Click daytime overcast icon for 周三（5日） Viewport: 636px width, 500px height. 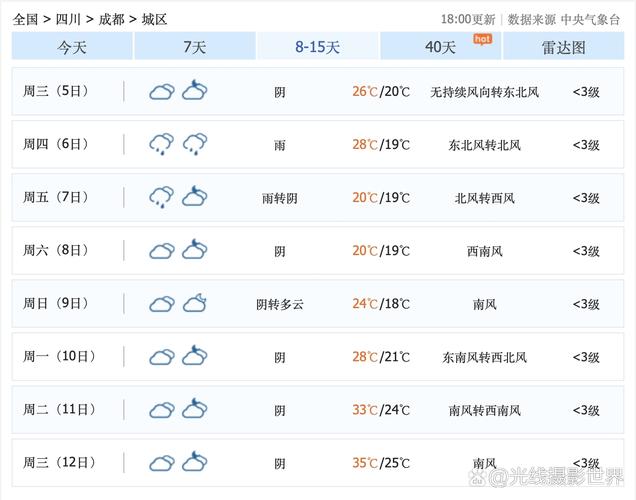coord(162,92)
